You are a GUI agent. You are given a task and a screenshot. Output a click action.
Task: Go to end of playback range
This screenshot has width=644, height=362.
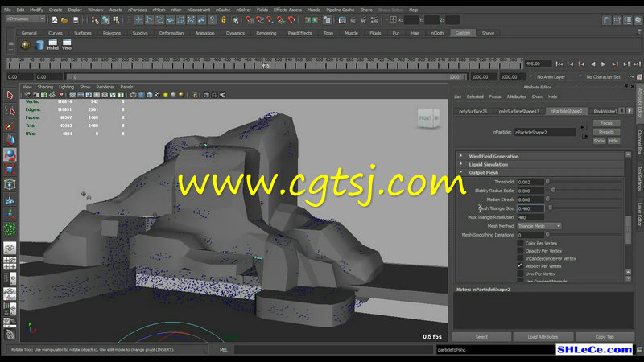pyautogui.click(x=637, y=64)
